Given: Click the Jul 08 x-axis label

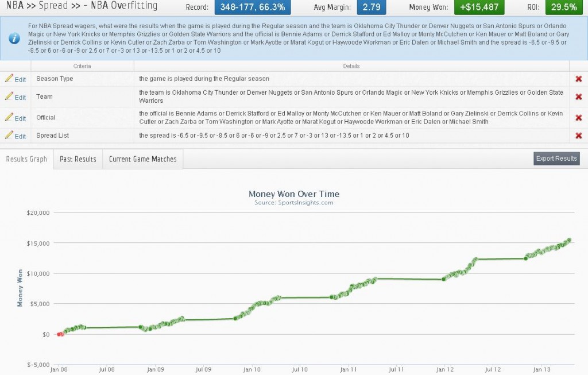Looking at the screenshot, I should pyautogui.click(x=107, y=369).
